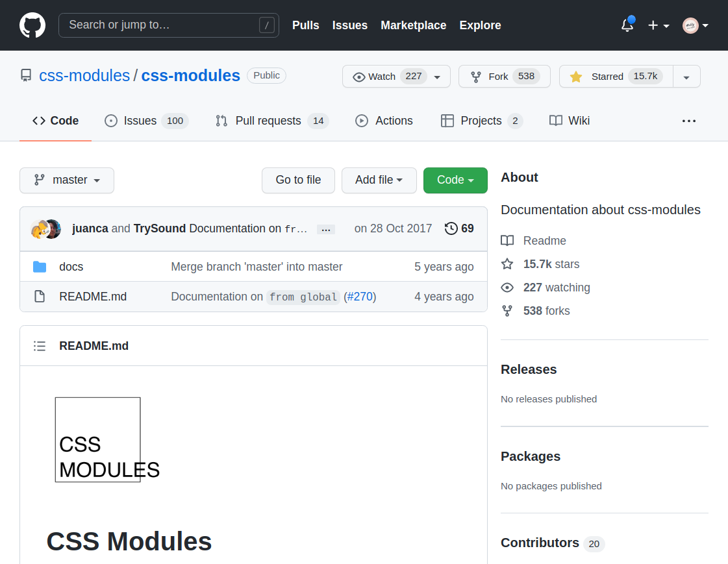Open the Marketplace menu item
Image resolution: width=728 pixels, height=564 pixels.
(413, 25)
